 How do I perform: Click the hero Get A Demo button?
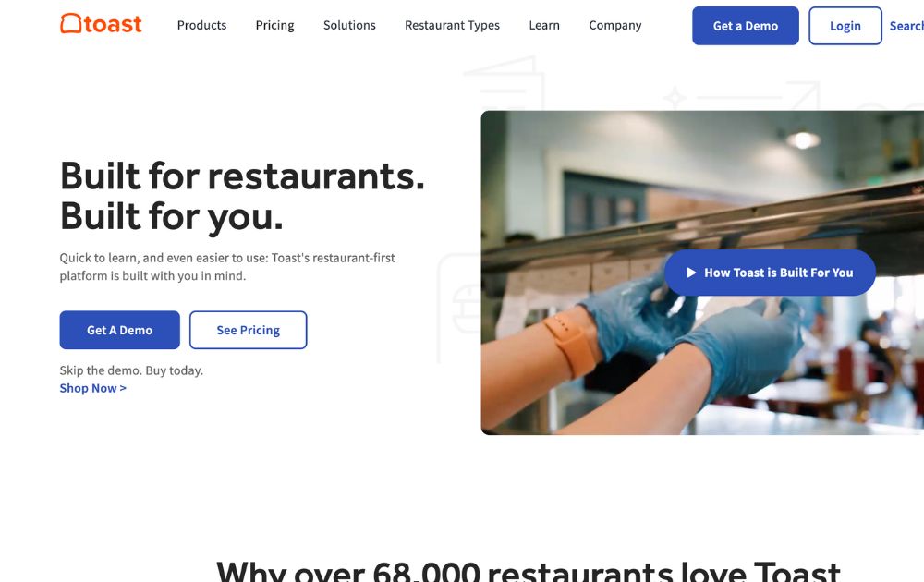coord(119,330)
